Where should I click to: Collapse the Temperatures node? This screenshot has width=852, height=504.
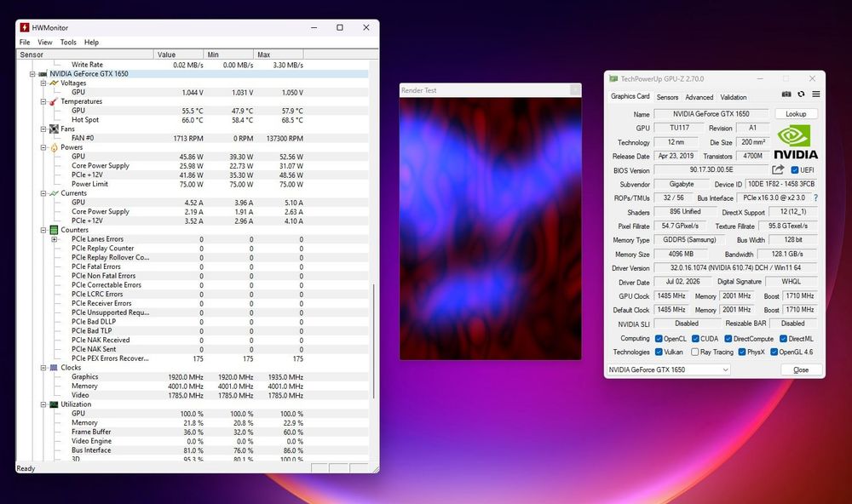pos(43,101)
